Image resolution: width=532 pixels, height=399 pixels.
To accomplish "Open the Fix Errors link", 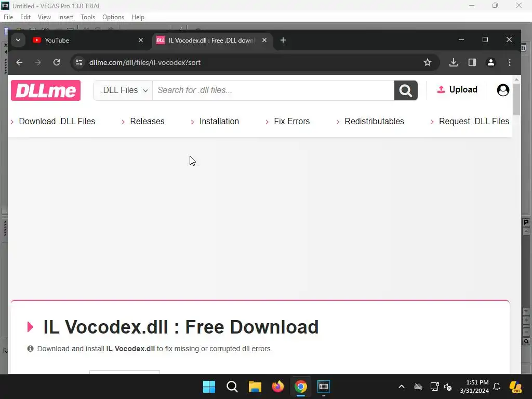I will tap(292, 121).
